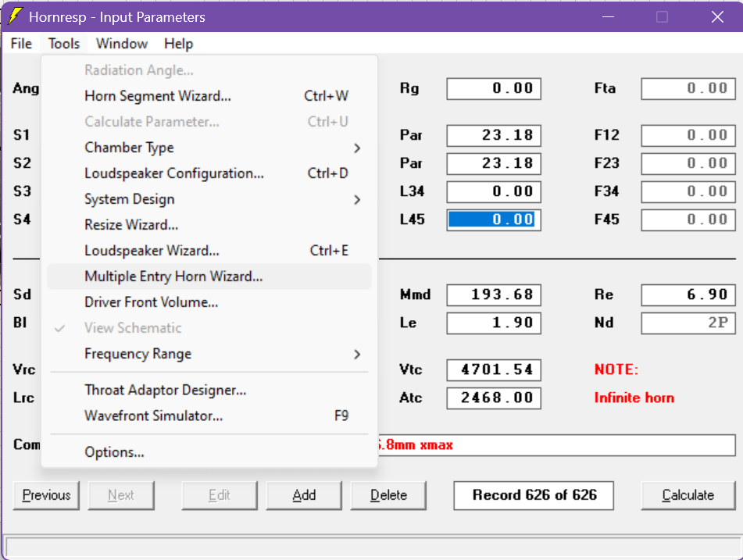Click the F23 value field
This screenshot has width=743, height=560.
pos(688,163)
